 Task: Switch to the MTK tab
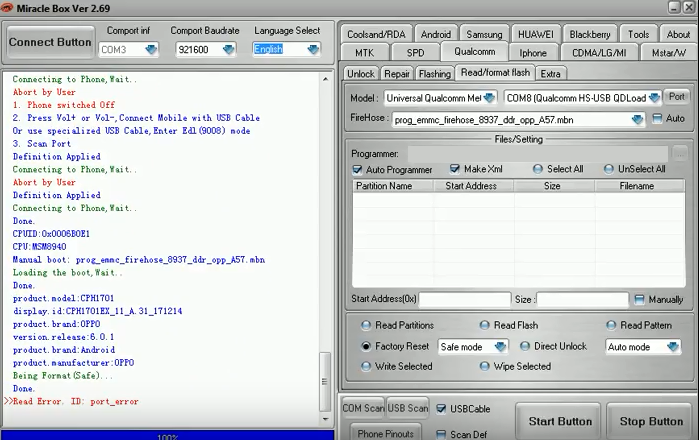364,53
